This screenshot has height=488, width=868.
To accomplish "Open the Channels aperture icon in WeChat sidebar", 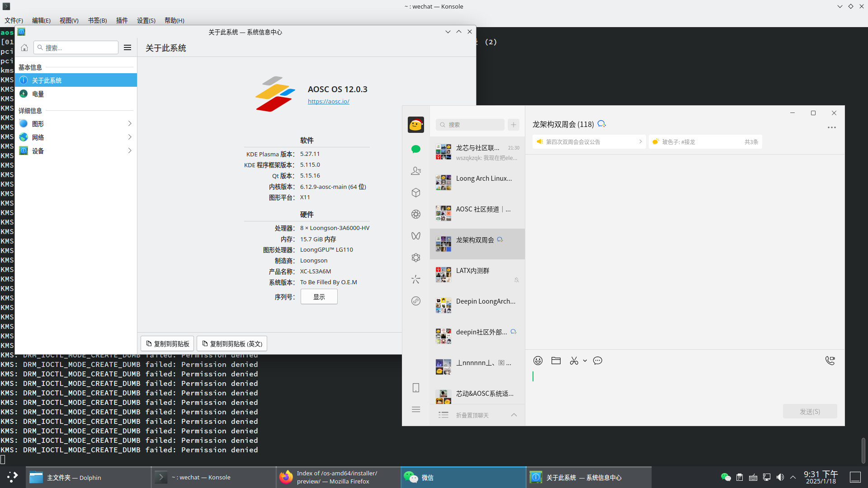I will pos(416,214).
